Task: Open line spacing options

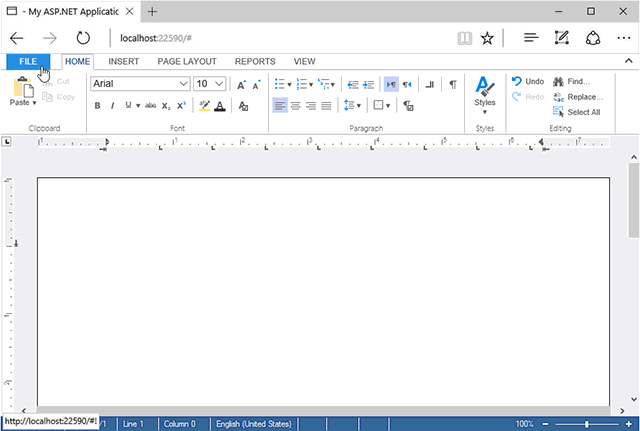Action: click(353, 106)
